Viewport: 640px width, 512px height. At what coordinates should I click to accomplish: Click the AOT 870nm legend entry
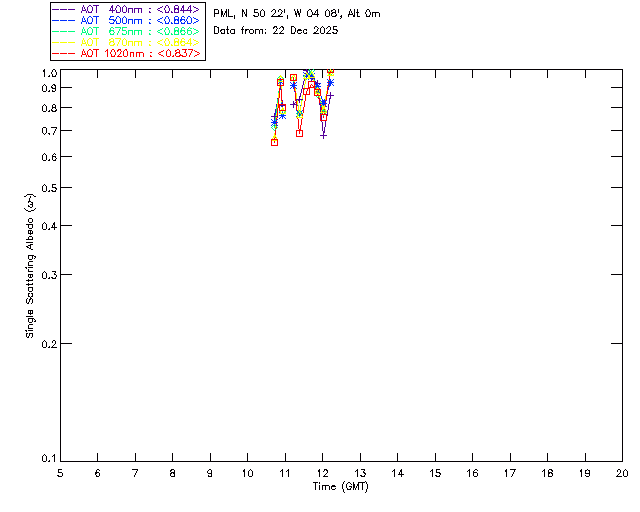pyautogui.click(x=127, y=42)
